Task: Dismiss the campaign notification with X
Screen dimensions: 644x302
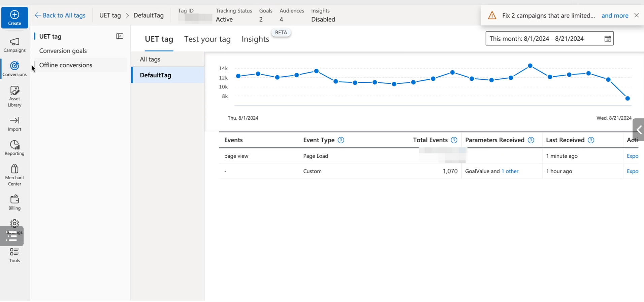Action: click(x=637, y=15)
